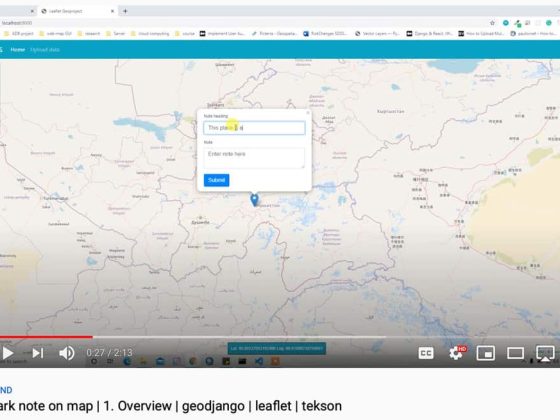Open the 'Server' bookmark folder
560x420 pixels.
[x=115, y=34]
